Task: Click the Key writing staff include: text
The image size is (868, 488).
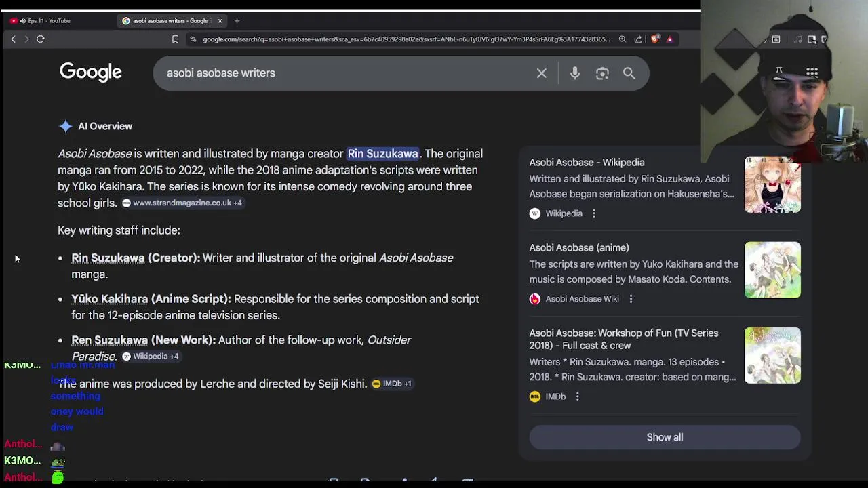Action: (x=119, y=230)
